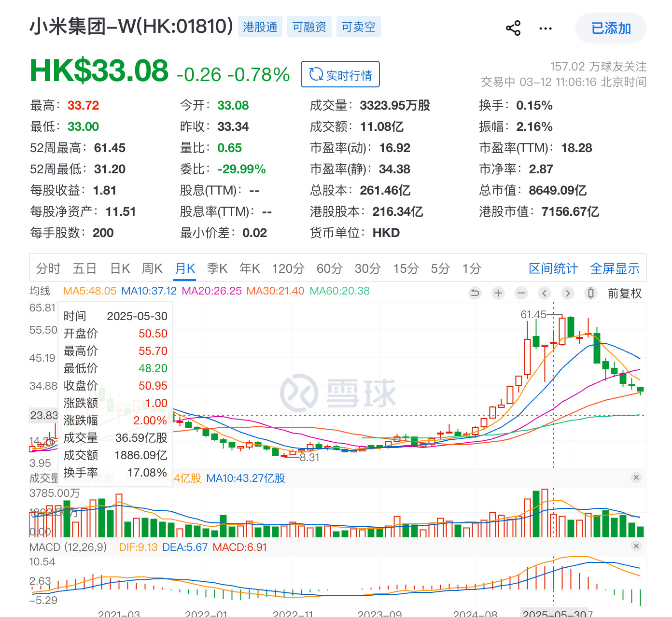Viewport: 672px width, 617px height.
Task: Open the 前复权 adjustment dropdown
Action: pyautogui.click(x=625, y=293)
